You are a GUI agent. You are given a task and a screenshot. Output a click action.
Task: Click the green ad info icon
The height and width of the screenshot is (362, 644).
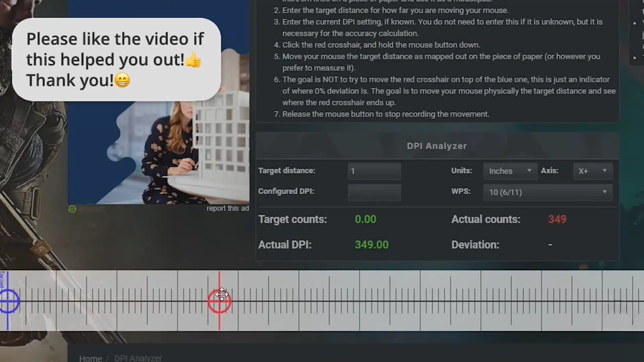click(72, 209)
